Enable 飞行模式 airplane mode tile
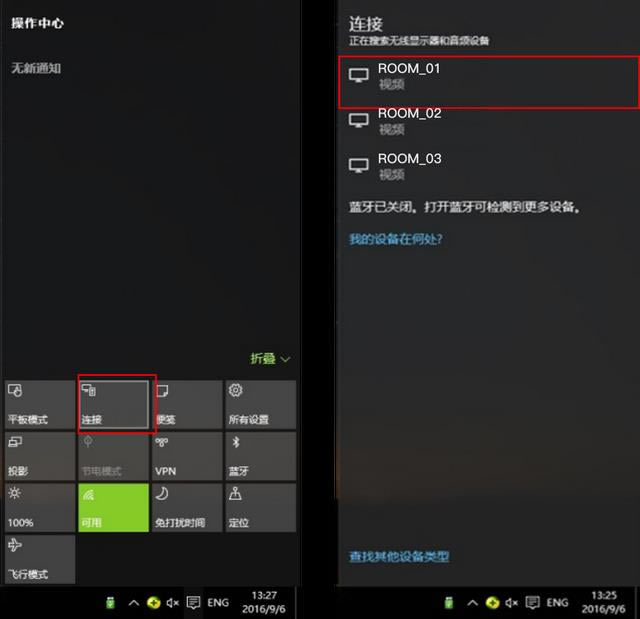 (40, 559)
